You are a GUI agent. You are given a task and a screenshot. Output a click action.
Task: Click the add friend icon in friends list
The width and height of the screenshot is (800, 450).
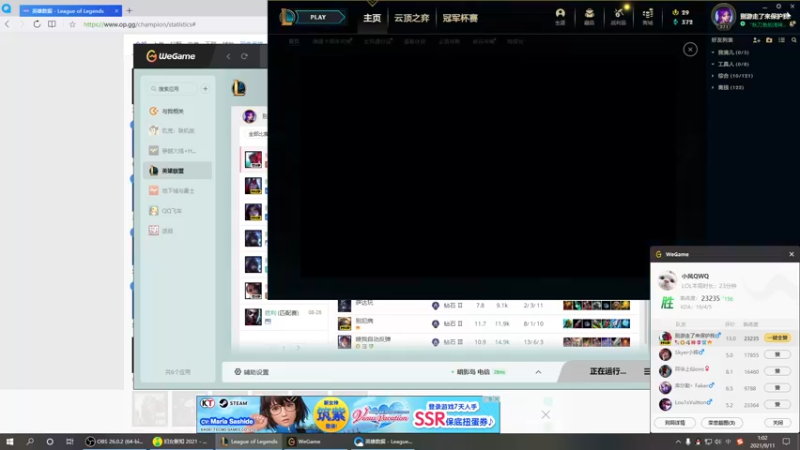click(x=756, y=40)
